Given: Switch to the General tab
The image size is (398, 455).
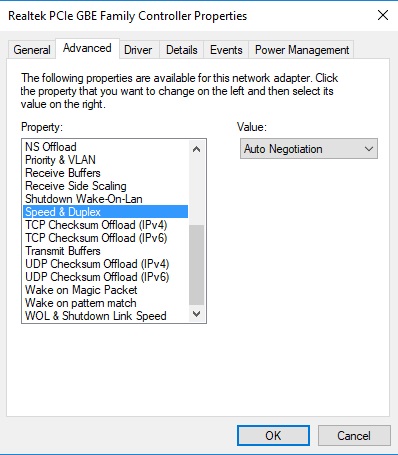Looking at the screenshot, I should (x=32, y=50).
